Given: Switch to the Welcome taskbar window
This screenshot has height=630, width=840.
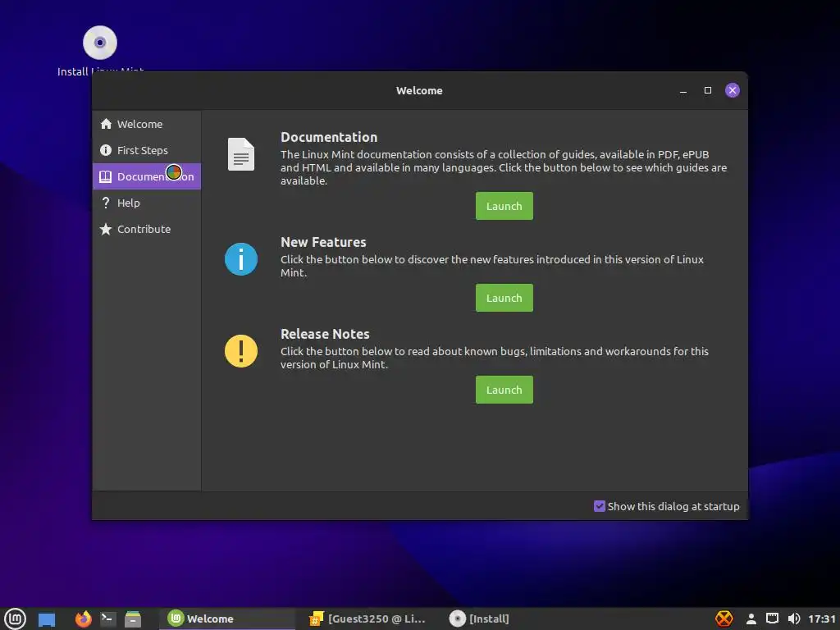Looking at the screenshot, I should pos(227,619).
